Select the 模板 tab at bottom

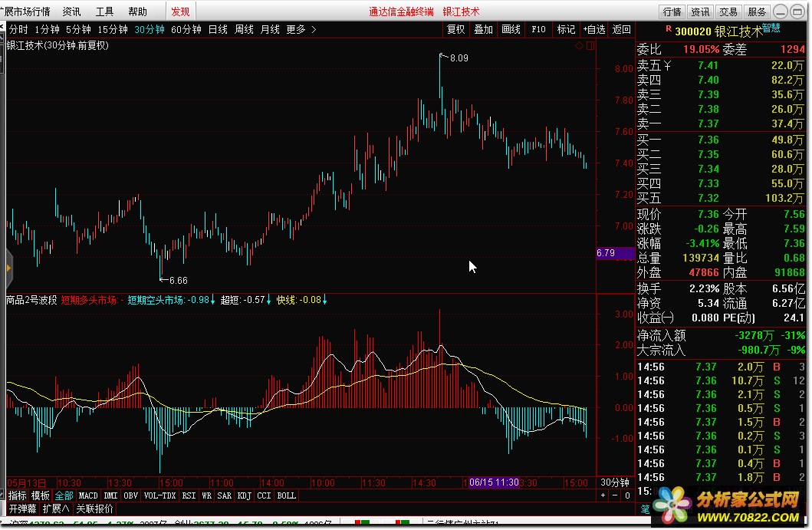pyautogui.click(x=41, y=495)
